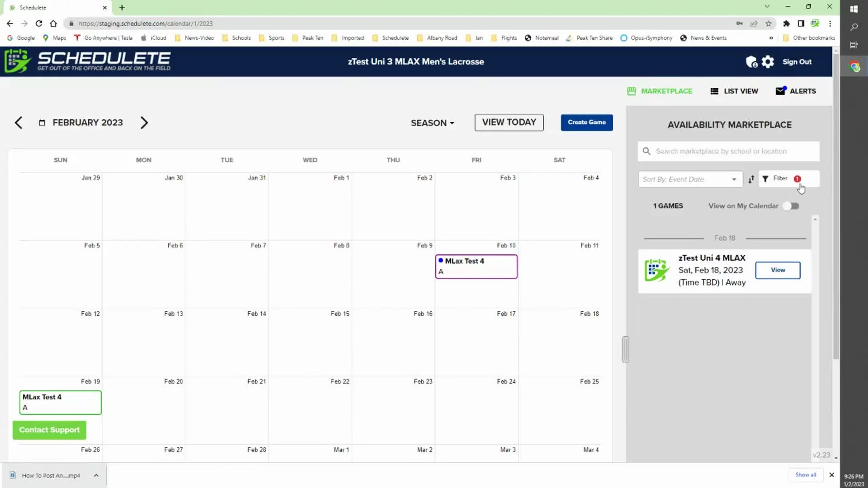Viewport: 868px width, 488px height.
Task: Switch to List View
Action: click(734, 91)
